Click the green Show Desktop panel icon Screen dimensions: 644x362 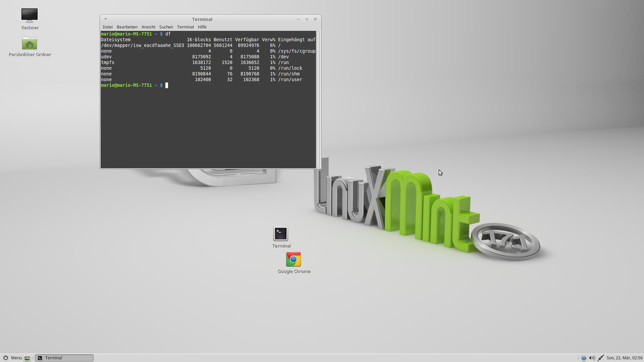(27, 358)
